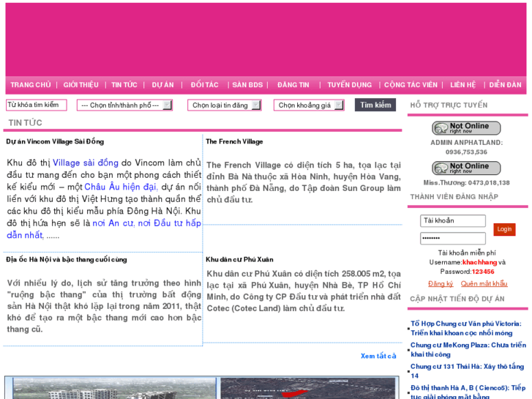Click the pink header banner
The image size is (532, 399).
click(266, 40)
